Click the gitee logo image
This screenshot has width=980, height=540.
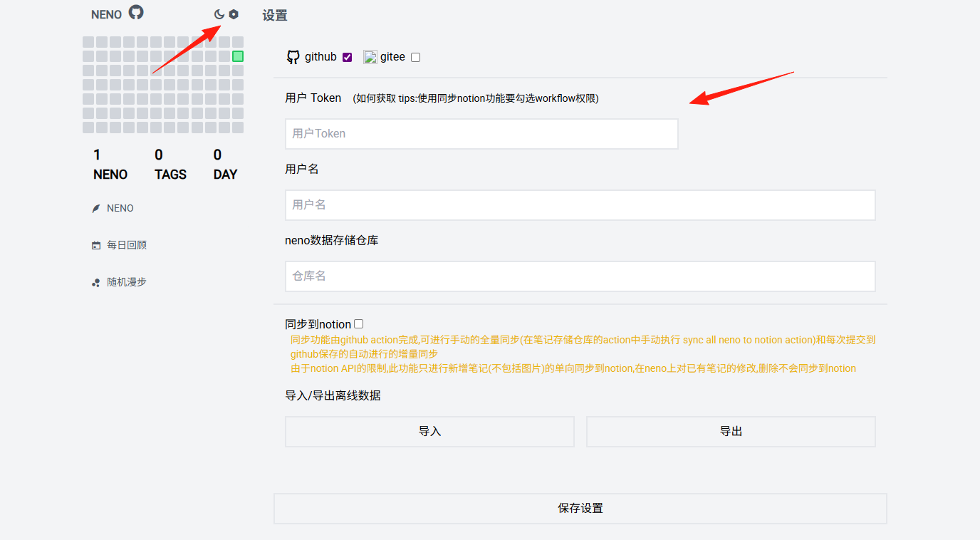tap(370, 57)
